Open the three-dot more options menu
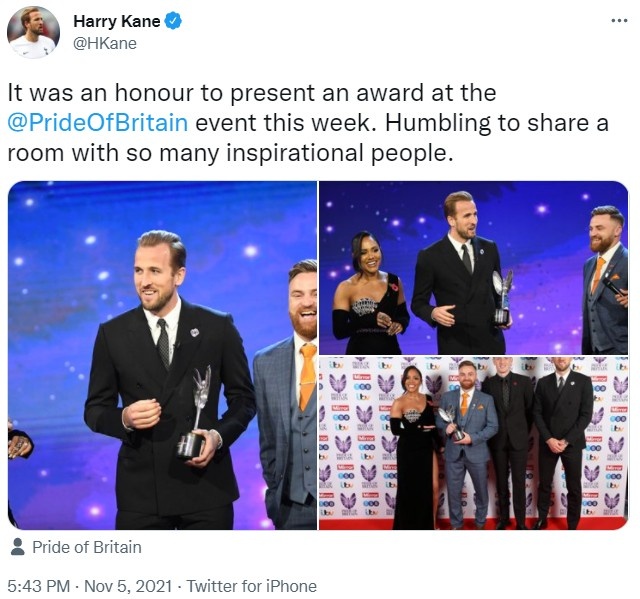 tap(619, 20)
